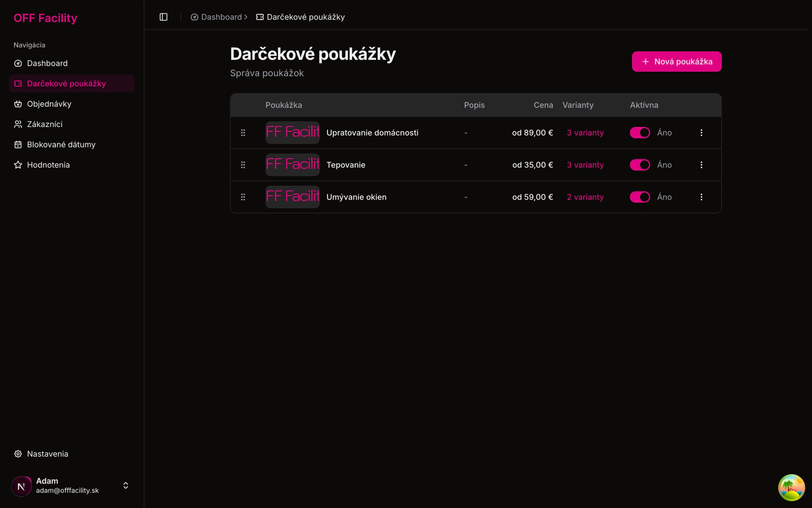Expand the Adam account switcher chevrons
Viewport: 812px width, 508px height.
[126, 485]
